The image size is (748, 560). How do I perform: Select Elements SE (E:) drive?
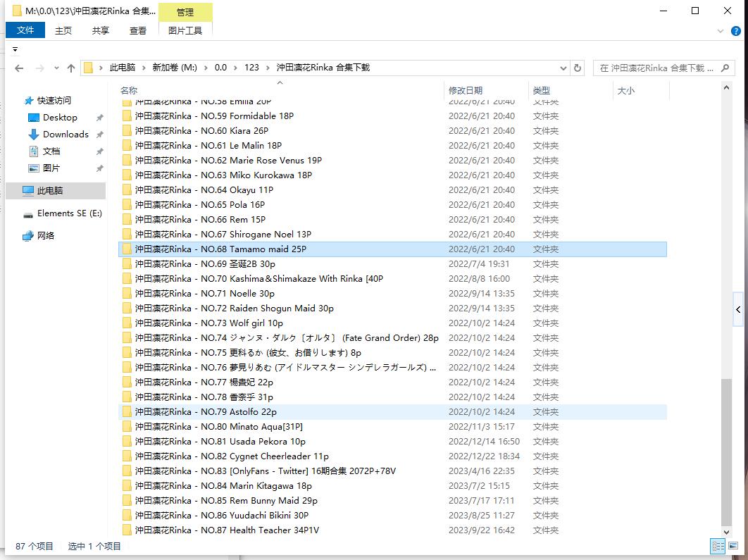click(69, 213)
